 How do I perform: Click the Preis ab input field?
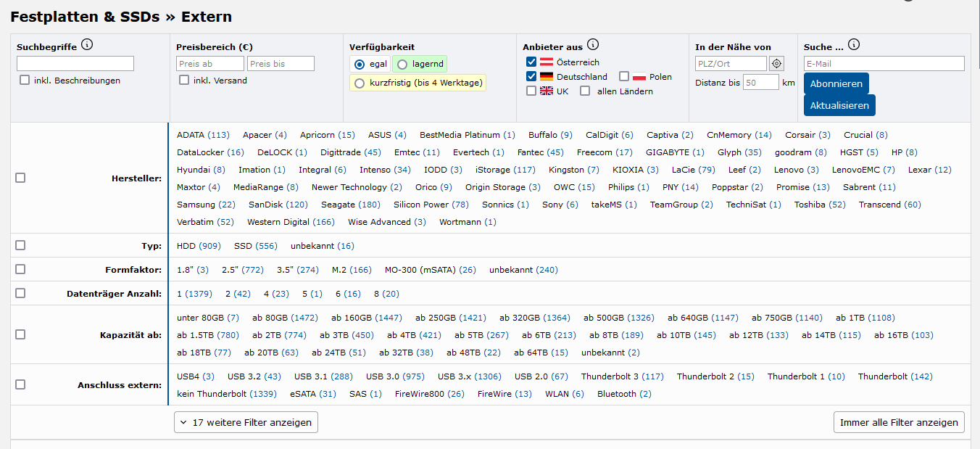pos(210,64)
